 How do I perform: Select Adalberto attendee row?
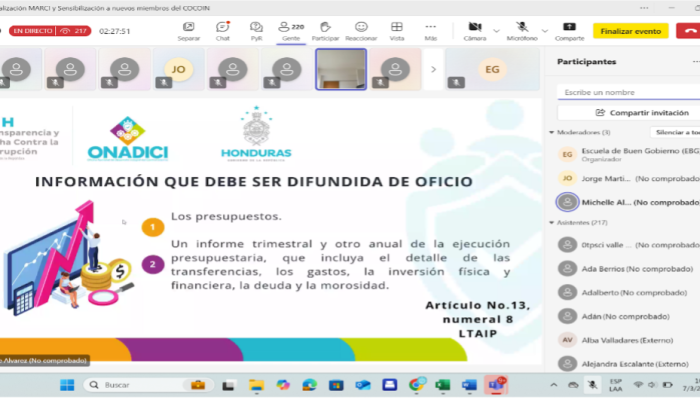pyautogui.click(x=629, y=292)
